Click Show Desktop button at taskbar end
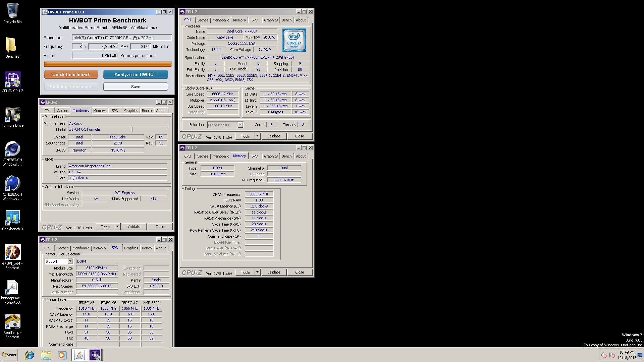This screenshot has width=644, height=362. [641, 355]
